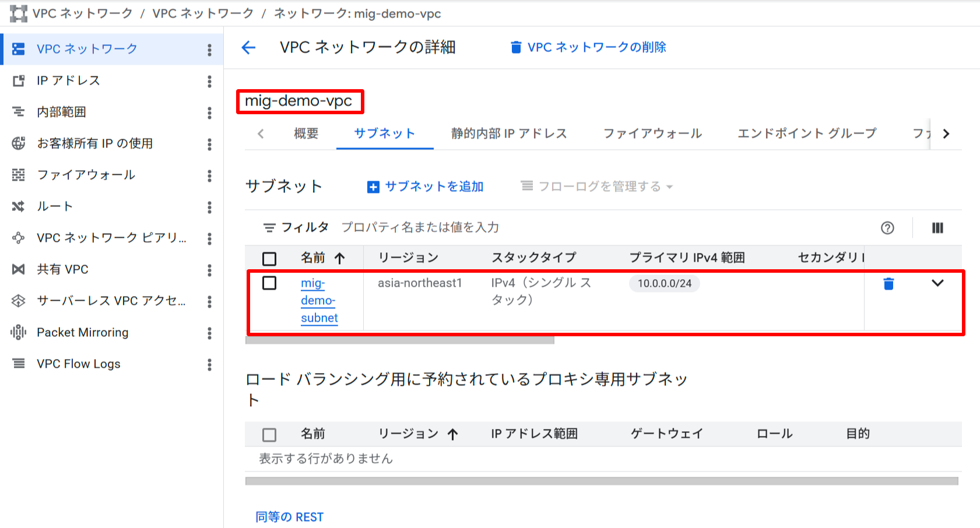Open ルート in the sidebar
Viewport: 980px width, 528px height.
(x=55, y=206)
